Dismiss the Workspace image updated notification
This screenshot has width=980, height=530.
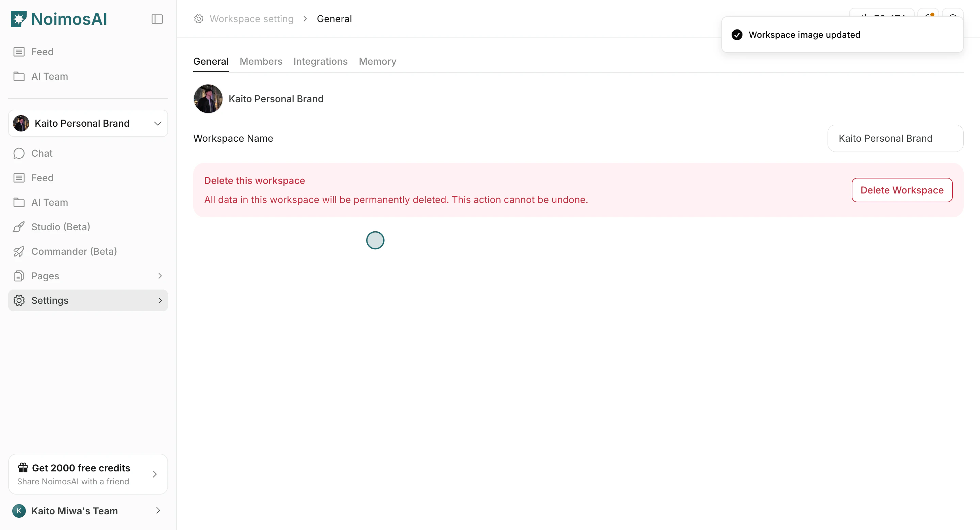tap(842, 34)
